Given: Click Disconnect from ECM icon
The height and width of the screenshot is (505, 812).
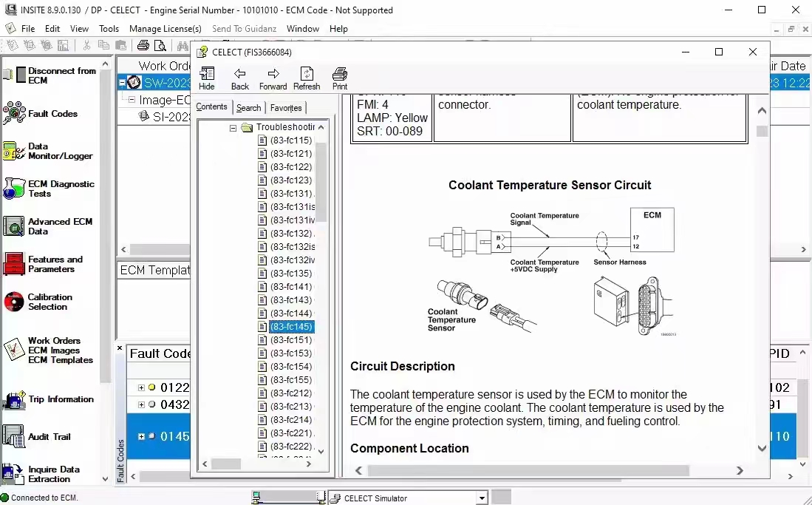Looking at the screenshot, I should click(15, 75).
